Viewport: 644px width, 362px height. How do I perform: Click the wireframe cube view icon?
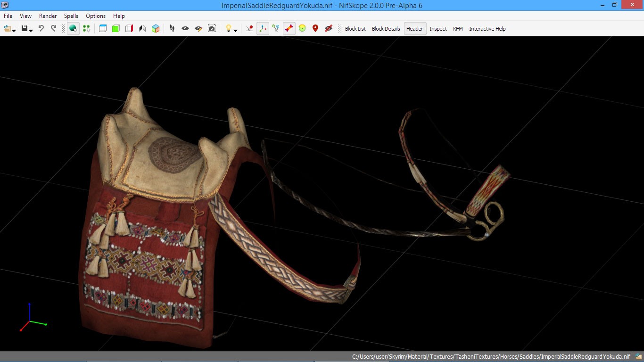[103, 29]
